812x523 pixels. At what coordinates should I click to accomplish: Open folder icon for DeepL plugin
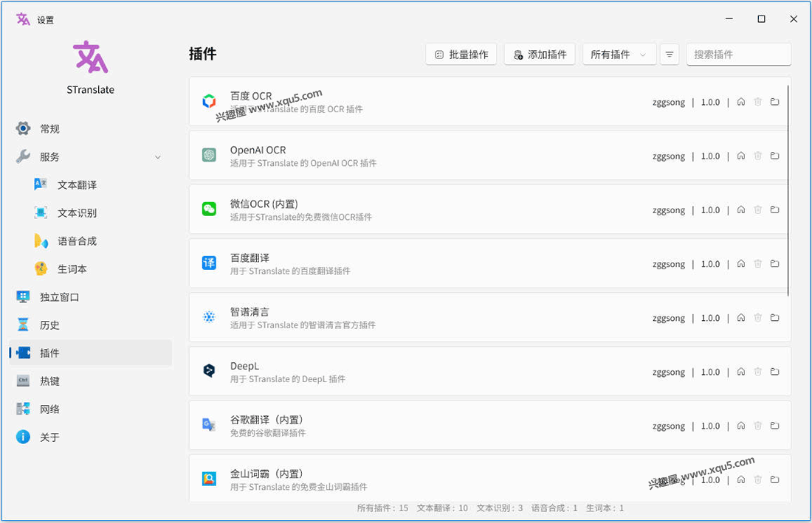click(x=774, y=372)
